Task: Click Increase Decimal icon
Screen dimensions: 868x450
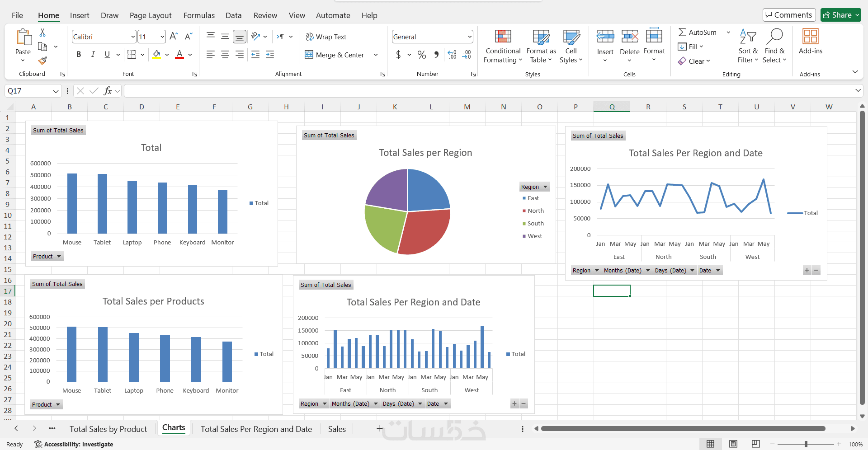Action: [452, 55]
